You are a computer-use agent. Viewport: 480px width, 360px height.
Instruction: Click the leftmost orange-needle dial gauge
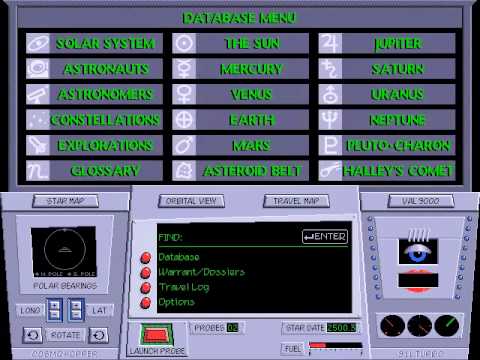[392, 325]
